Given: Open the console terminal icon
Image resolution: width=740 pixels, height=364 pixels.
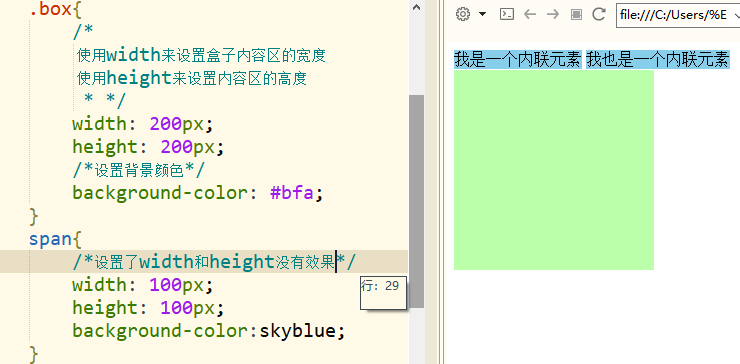Looking at the screenshot, I should click(x=507, y=14).
